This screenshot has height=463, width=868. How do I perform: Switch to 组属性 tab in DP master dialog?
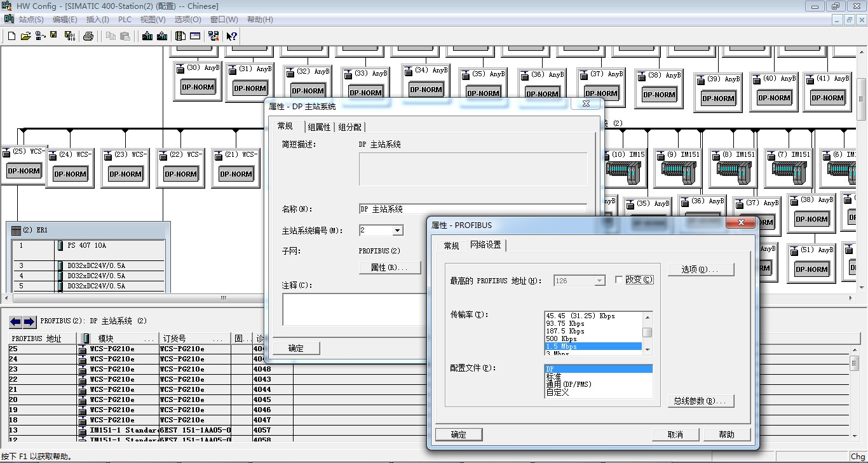coord(319,127)
